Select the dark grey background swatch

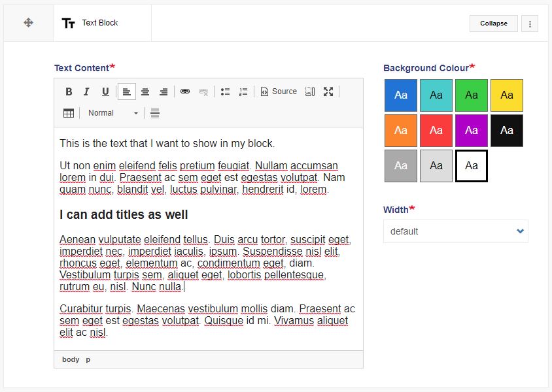click(401, 166)
